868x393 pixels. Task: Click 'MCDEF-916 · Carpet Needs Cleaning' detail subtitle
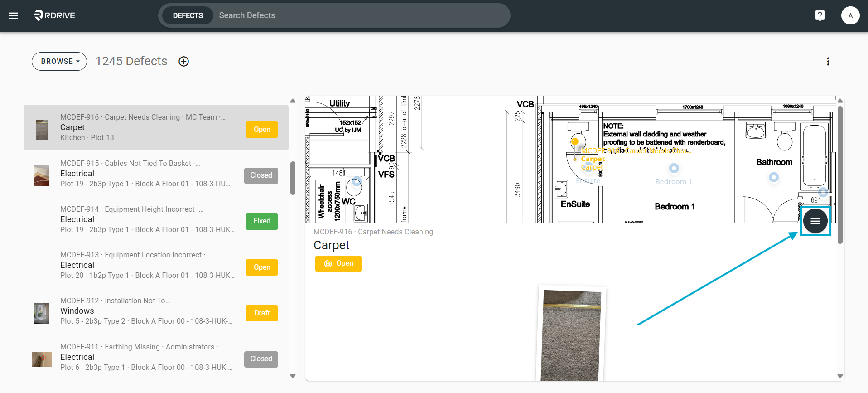[x=373, y=232]
